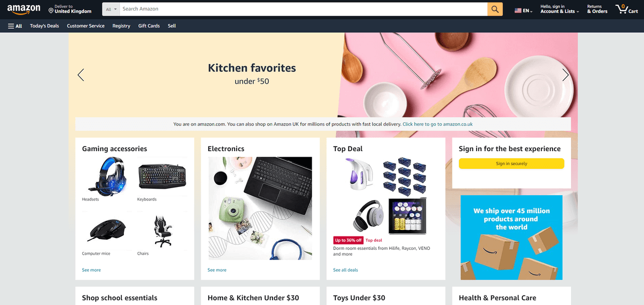Click the Search Amazon input field
This screenshot has height=305, width=644.
coord(303,9)
